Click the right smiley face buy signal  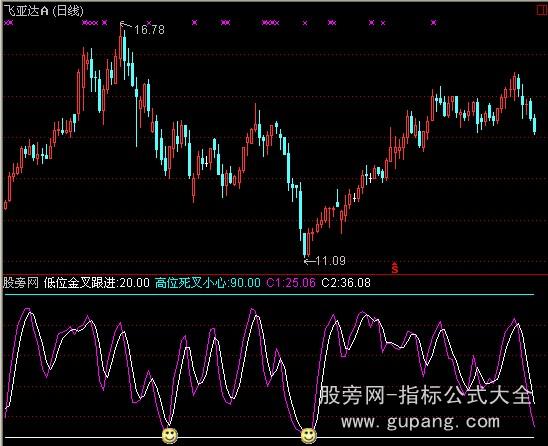point(309,436)
